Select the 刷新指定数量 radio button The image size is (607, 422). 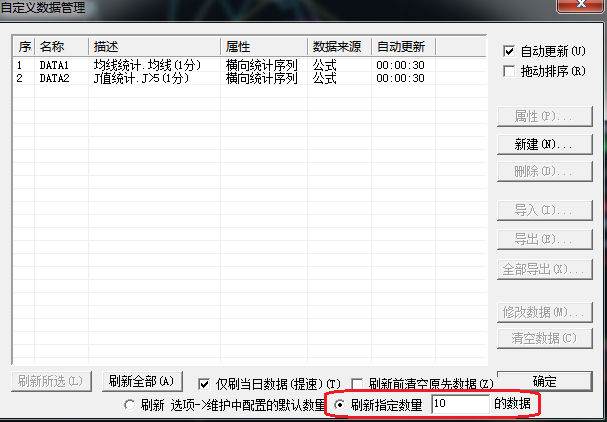[340, 405]
